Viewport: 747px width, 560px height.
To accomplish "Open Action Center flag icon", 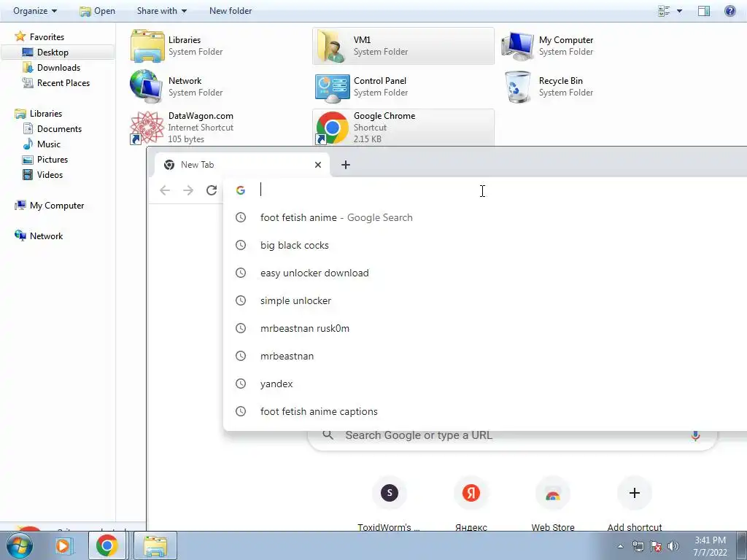I will [x=656, y=546].
